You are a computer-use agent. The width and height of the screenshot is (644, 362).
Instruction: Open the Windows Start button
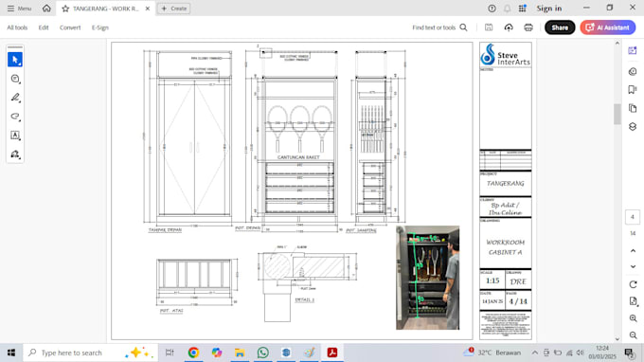(x=11, y=353)
